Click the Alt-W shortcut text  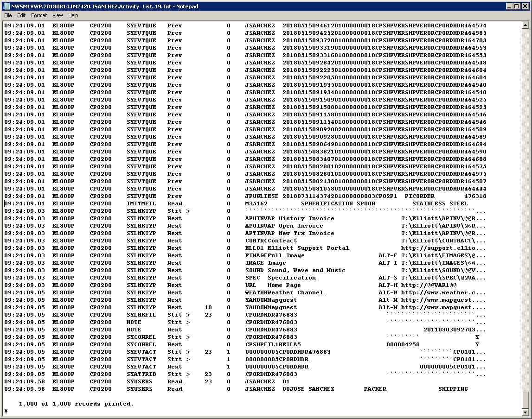(388, 293)
